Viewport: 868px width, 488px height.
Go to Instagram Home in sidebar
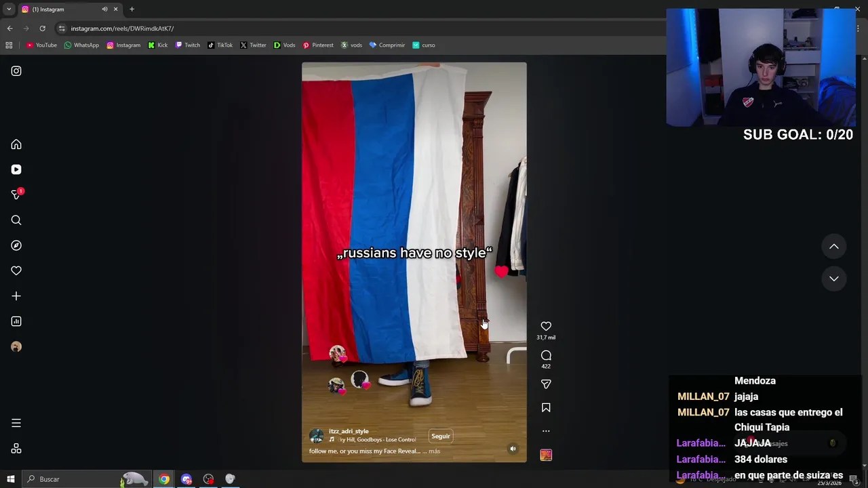pos(16,144)
